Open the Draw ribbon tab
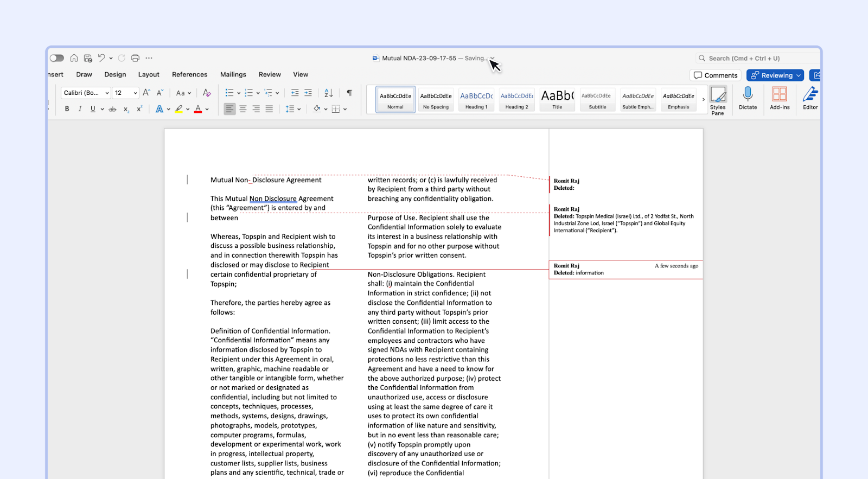The image size is (868, 479). 84,74
